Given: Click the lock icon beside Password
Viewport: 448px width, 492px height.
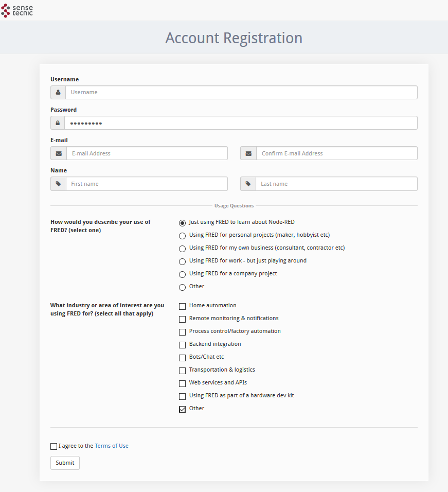Looking at the screenshot, I should [x=58, y=122].
